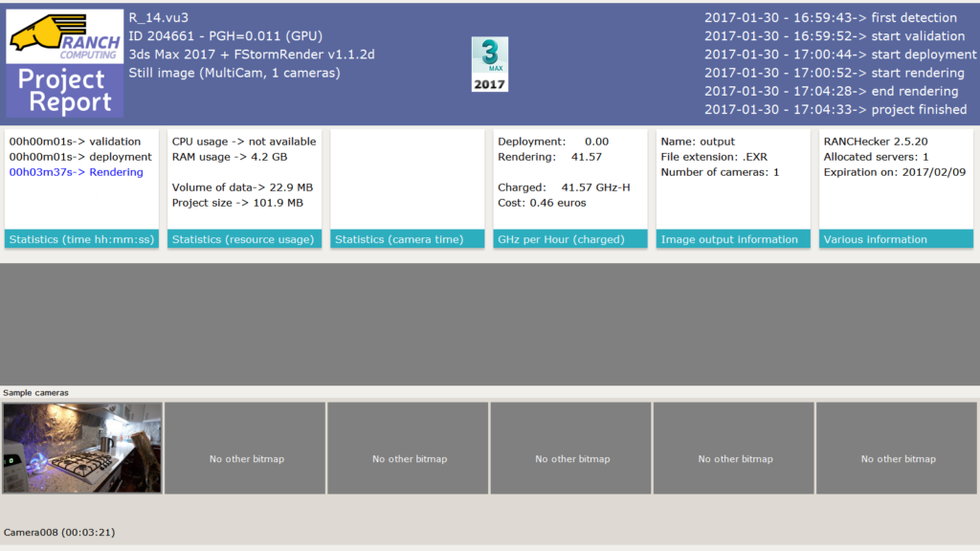Click 'Charged: 41.57 GHz-H' value

[564, 187]
